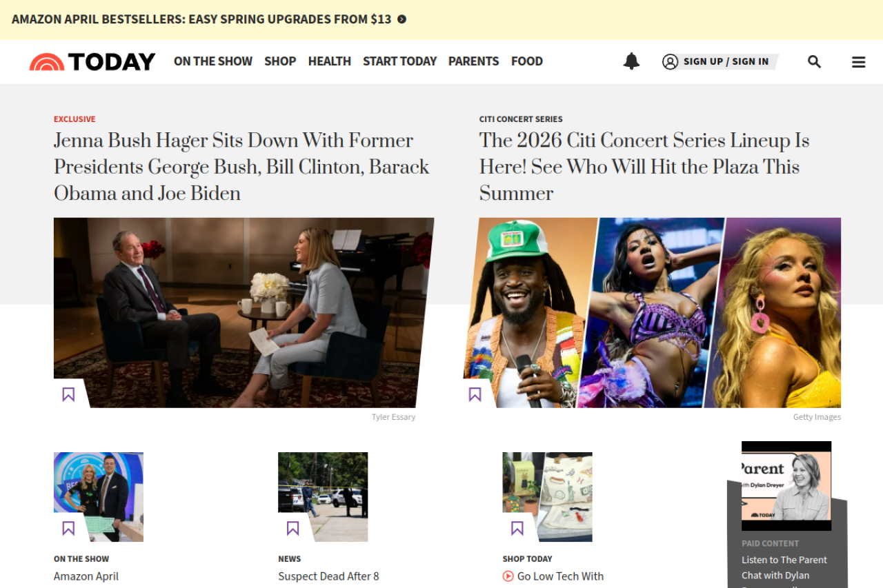This screenshot has width=883, height=588.
Task: Read the Jenna Bush Hager headline
Action: click(241, 167)
